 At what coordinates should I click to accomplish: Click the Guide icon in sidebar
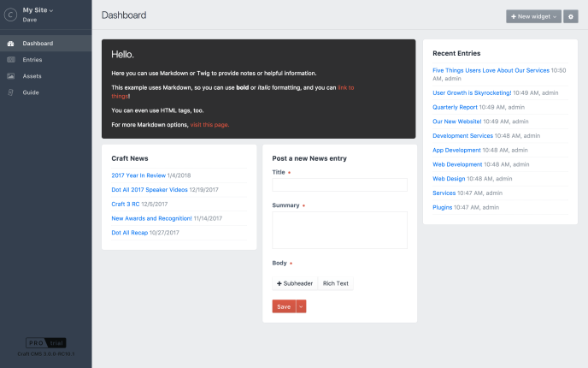(11, 92)
